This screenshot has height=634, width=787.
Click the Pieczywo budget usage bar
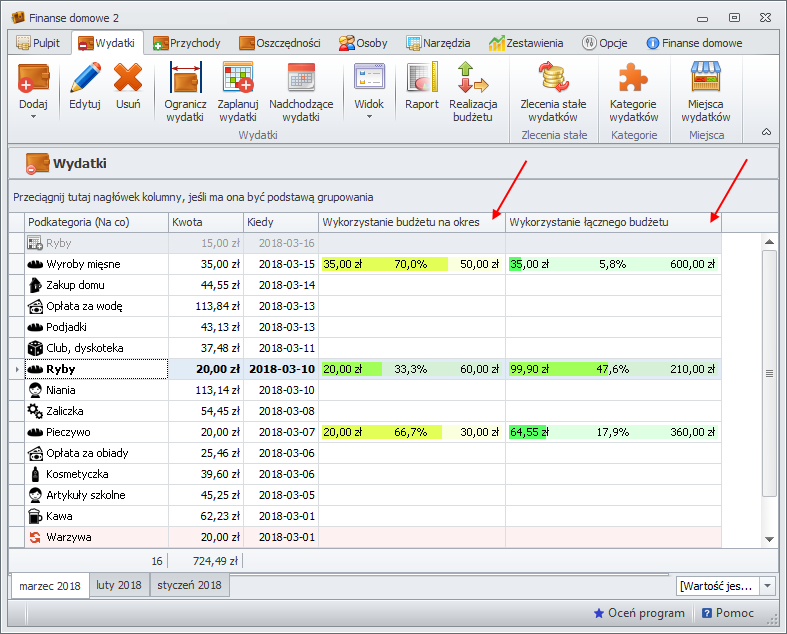tap(411, 432)
